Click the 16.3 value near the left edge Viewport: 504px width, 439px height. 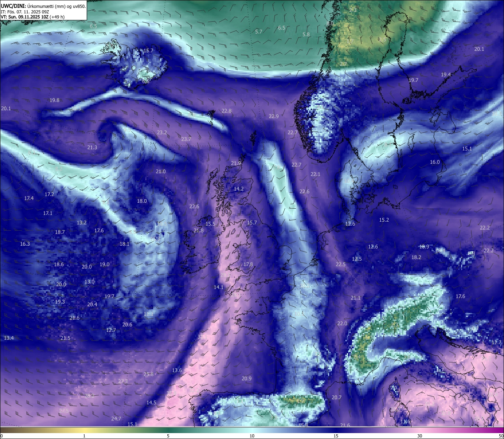click(25, 244)
